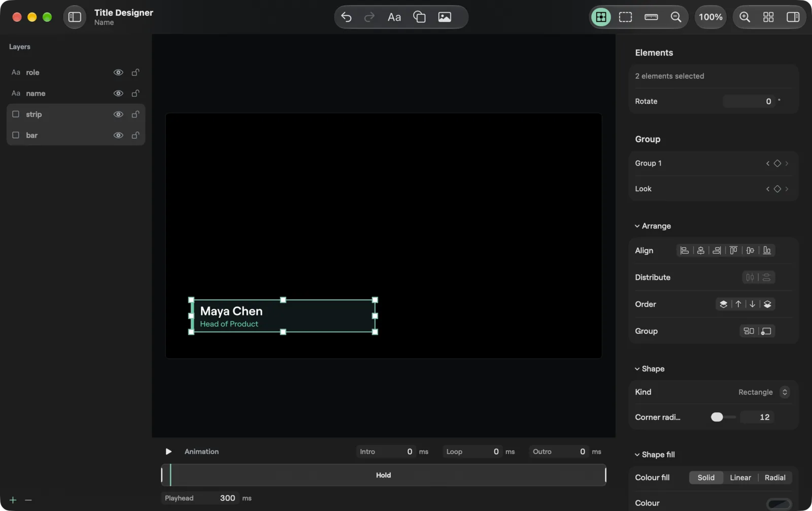Image resolution: width=812 pixels, height=511 pixels.
Task: Zoom in with the magnifier plus icon
Action: (x=745, y=17)
